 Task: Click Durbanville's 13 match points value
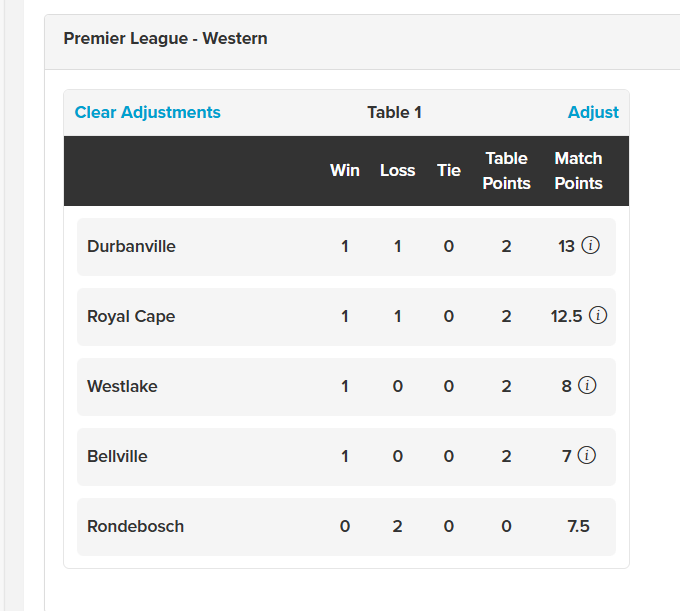tap(566, 246)
